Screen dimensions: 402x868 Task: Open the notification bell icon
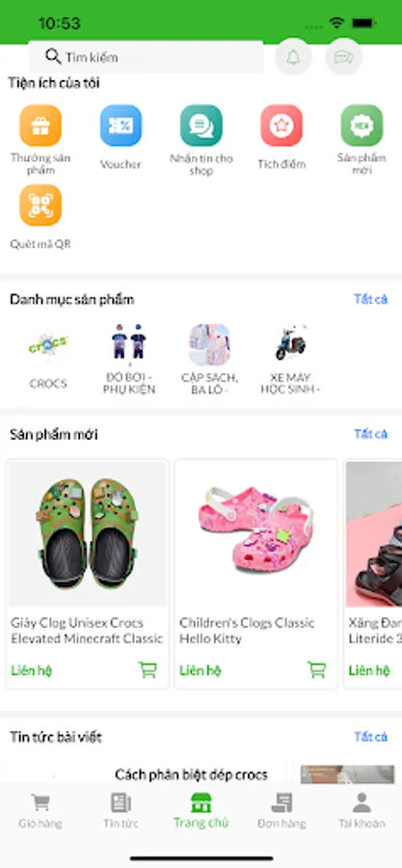pyautogui.click(x=293, y=57)
